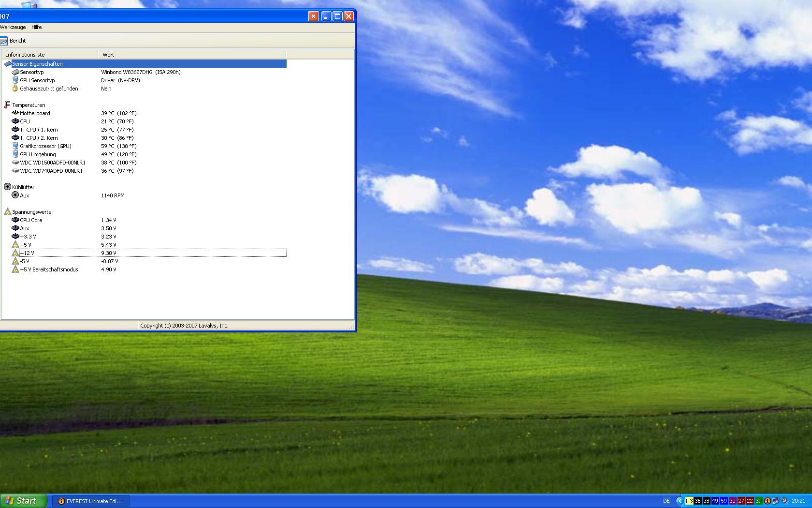812x508 pixels.
Task: Click the black 38 tray temperature icon
Action: click(706, 501)
